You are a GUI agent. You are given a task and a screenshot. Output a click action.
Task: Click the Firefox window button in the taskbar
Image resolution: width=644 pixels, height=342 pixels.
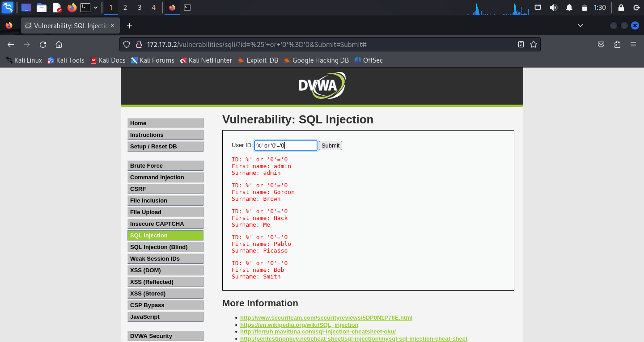coord(172,8)
